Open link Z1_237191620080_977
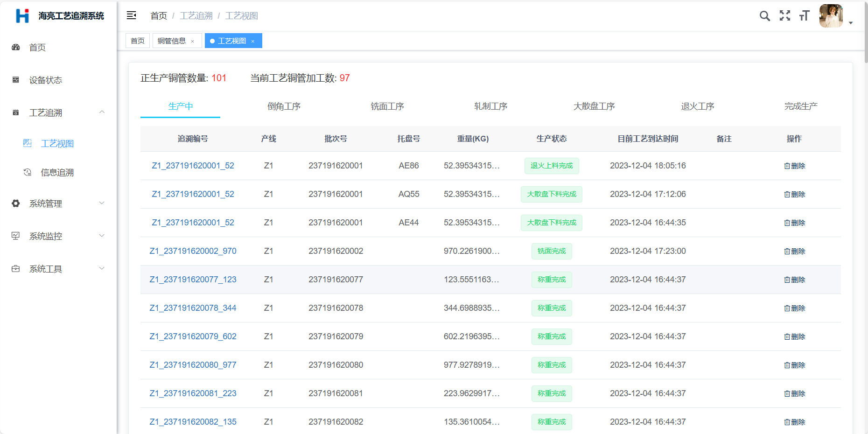The width and height of the screenshot is (868, 434). tap(193, 365)
